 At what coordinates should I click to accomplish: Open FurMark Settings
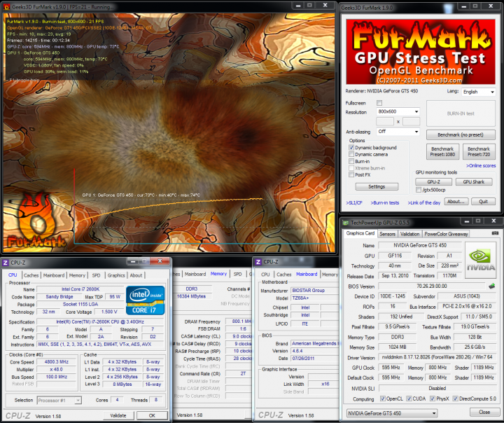pos(377,186)
